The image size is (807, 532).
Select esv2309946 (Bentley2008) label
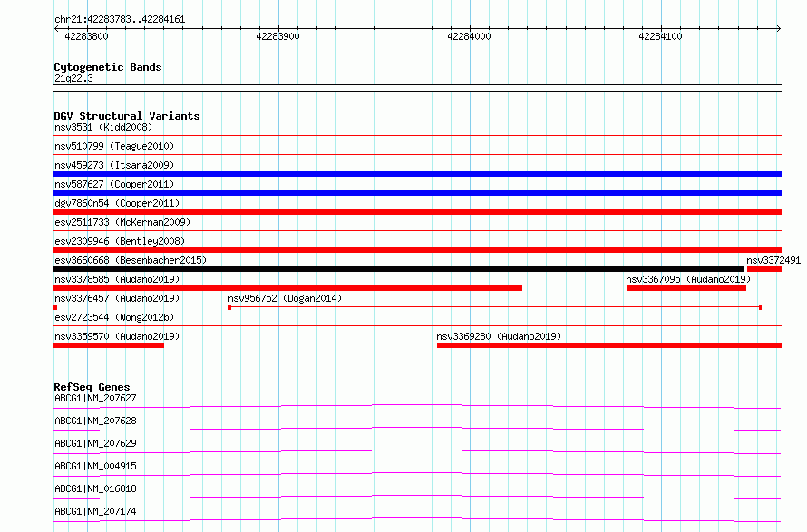pos(120,241)
